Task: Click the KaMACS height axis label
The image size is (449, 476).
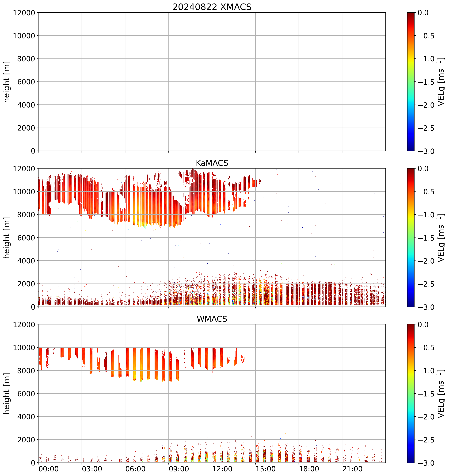Action: coord(7,238)
